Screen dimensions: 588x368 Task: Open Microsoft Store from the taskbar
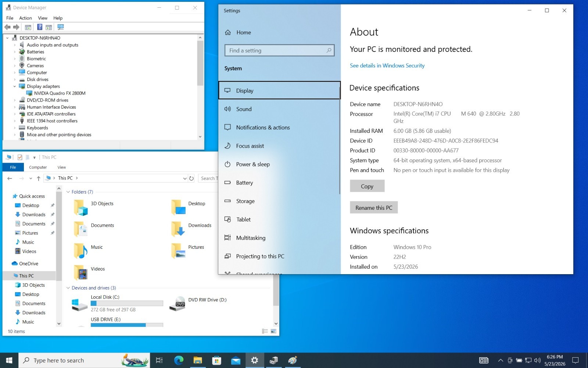click(x=216, y=360)
